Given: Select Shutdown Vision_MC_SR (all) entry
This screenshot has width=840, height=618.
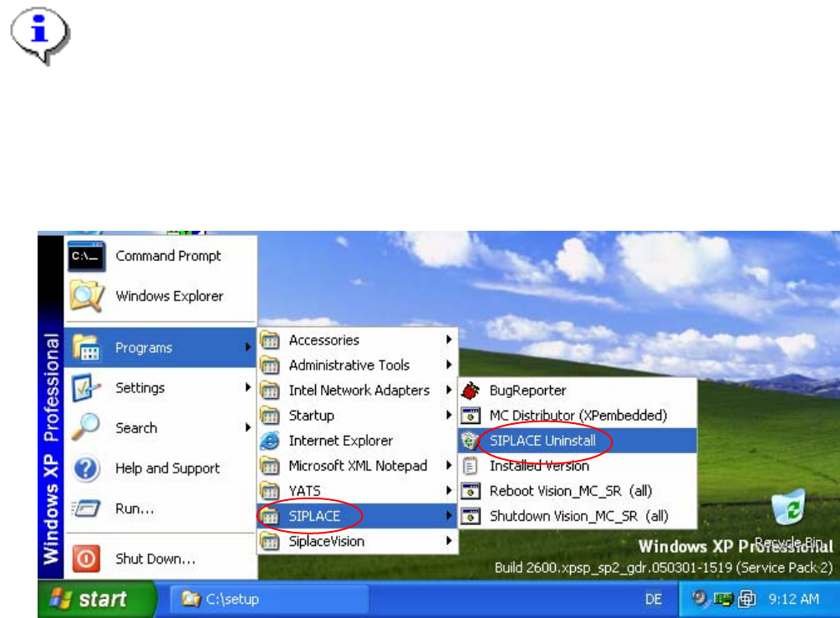Looking at the screenshot, I should 578,516.
